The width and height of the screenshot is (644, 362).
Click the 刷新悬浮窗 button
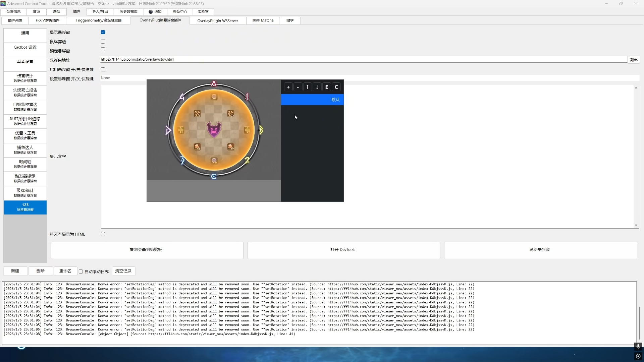pos(540,250)
